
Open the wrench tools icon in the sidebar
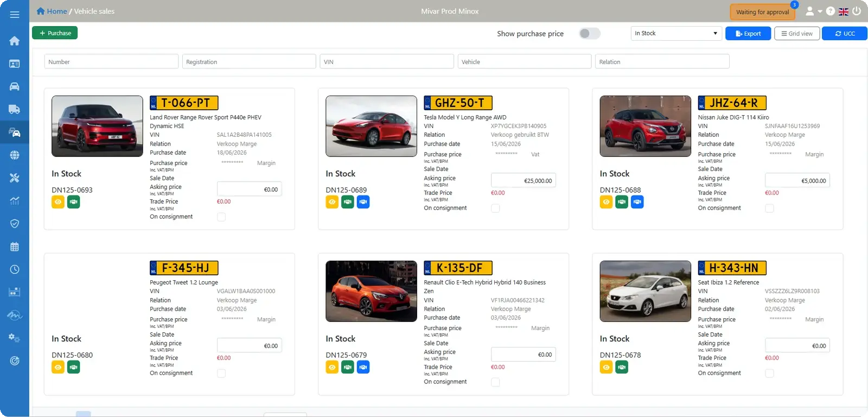coord(15,178)
